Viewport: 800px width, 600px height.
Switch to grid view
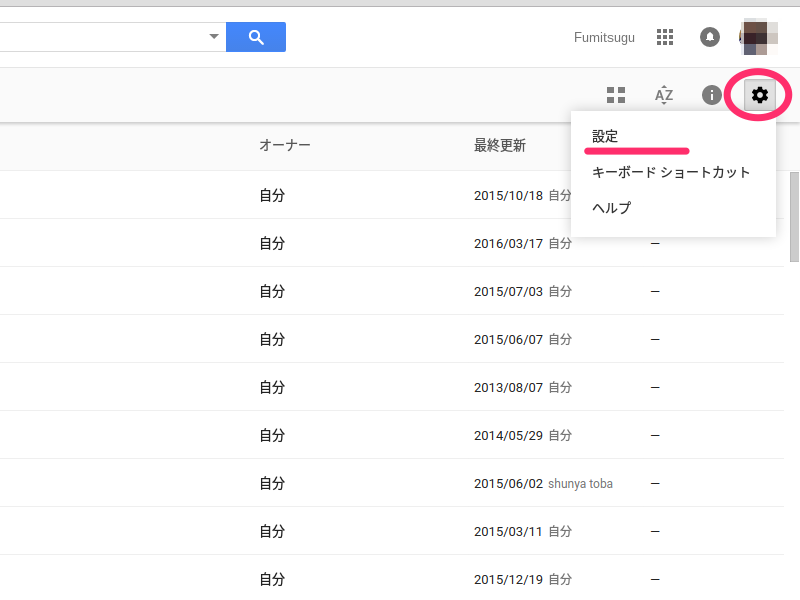pyautogui.click(x=616, y=95)
